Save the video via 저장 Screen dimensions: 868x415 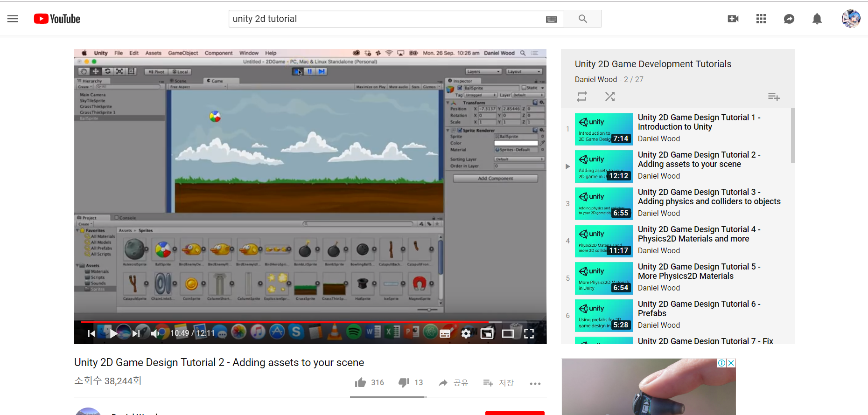click(498, 383)
